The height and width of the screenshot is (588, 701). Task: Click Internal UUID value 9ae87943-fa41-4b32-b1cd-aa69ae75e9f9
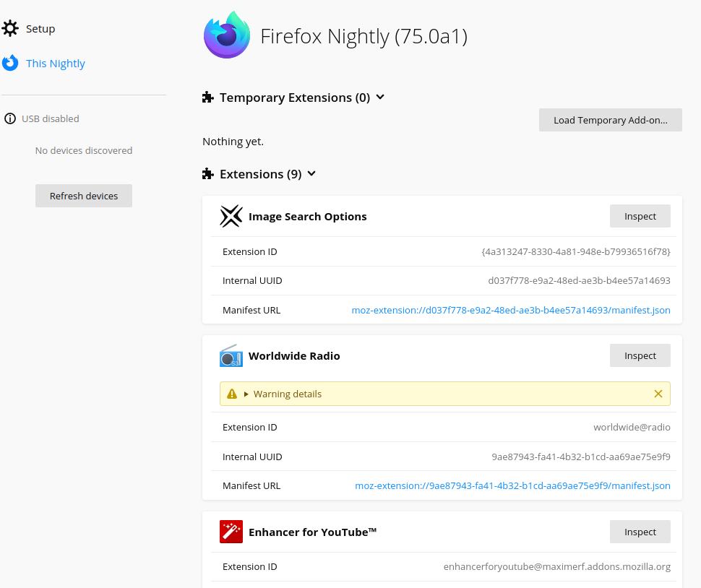[581, 457]
